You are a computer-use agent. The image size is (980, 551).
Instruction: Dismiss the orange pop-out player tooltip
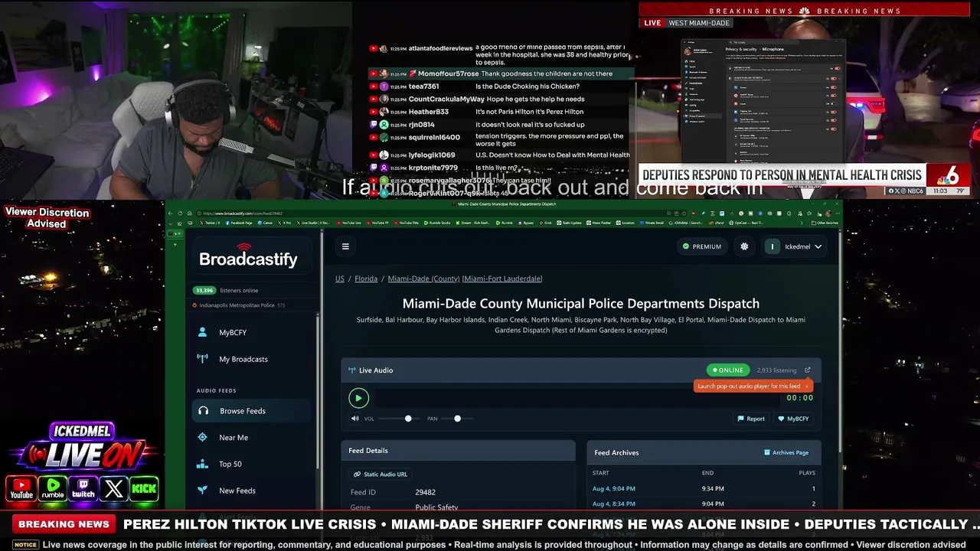point(806,386)
